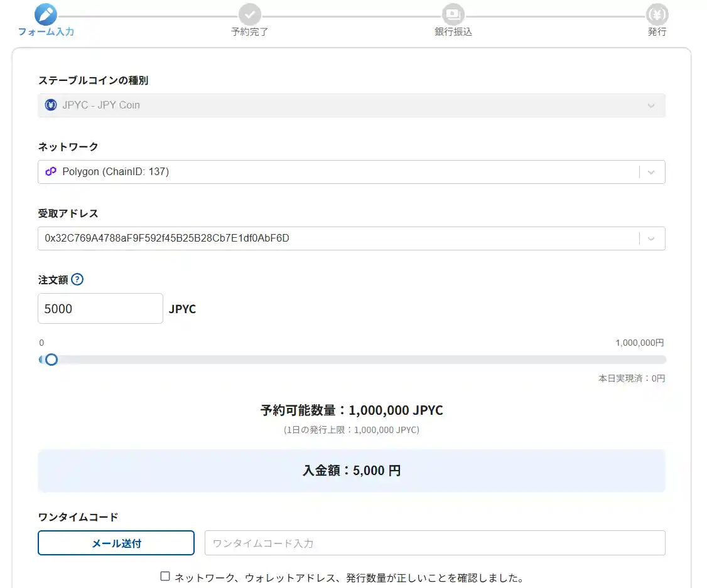
Task: Click the 銀行振込 bank transfer step icon
Action: 453,14
